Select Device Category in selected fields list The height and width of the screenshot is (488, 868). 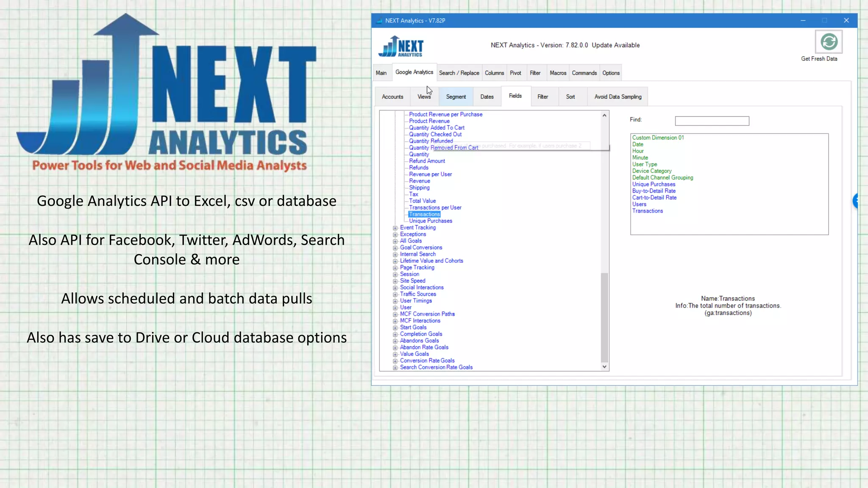coord(652,171)
